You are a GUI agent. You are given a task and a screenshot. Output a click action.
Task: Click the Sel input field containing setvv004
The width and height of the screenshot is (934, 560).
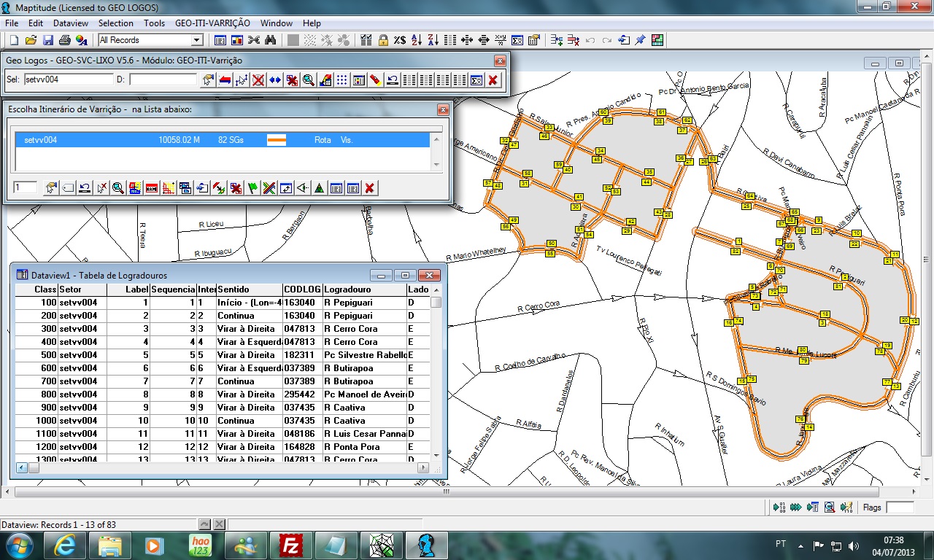tap(69, 79)
